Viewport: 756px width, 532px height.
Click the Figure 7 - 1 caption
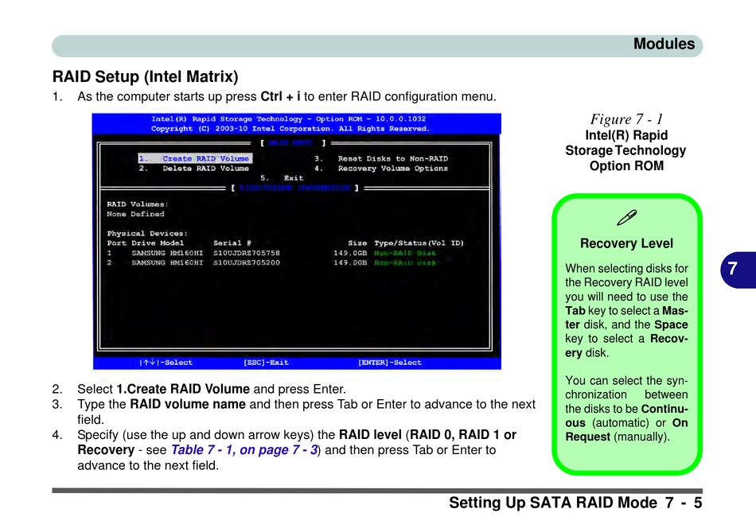coord(626,119)
